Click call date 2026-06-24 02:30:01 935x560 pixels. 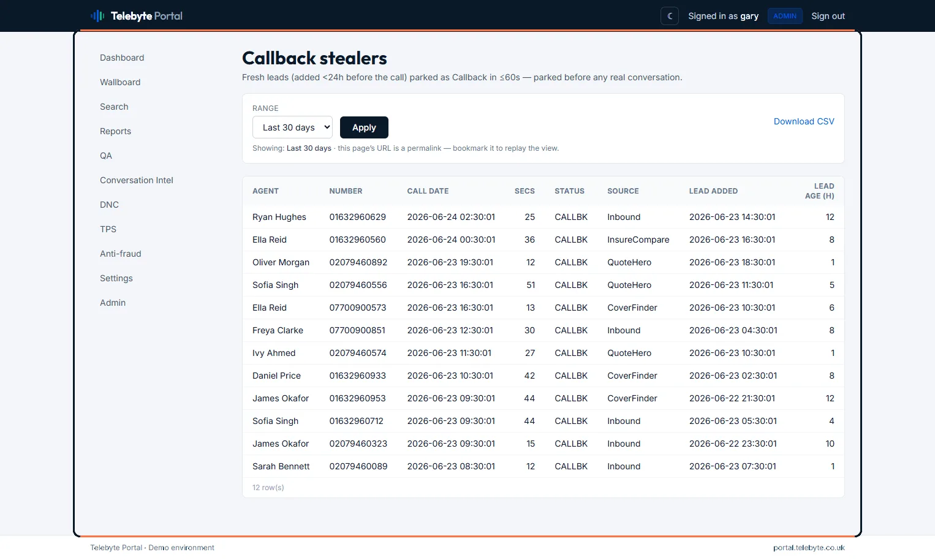451,217
